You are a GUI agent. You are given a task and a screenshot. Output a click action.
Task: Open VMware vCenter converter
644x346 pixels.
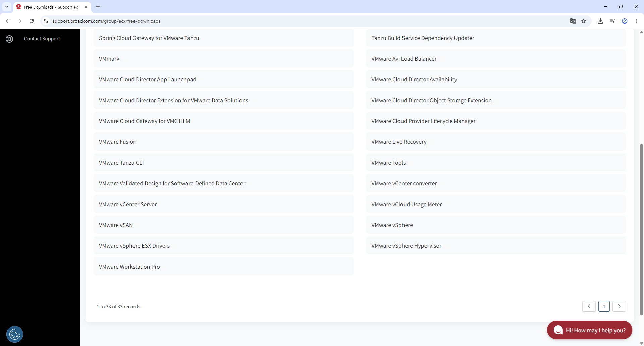[x=496, y=183]
